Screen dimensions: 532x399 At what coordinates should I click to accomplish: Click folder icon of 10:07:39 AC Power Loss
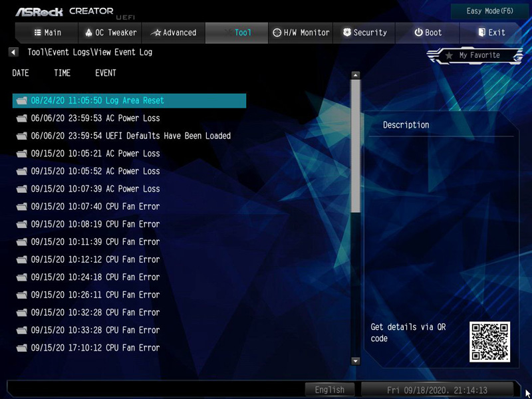[22, 189]
